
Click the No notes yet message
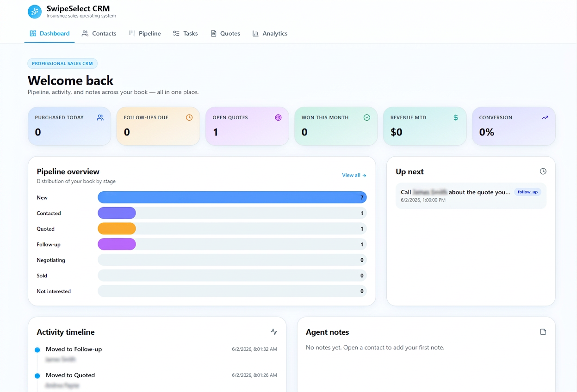(375, 347)
